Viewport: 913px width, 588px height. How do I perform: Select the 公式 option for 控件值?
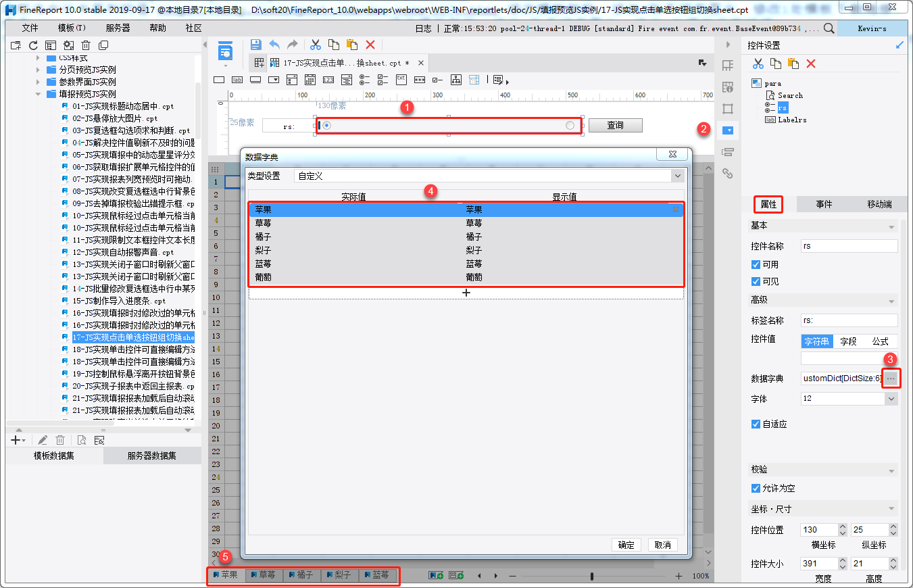(x=881, y=341)
